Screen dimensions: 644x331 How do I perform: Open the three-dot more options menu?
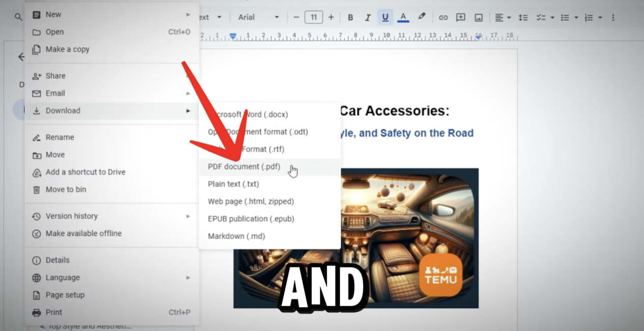(x=613, y=17)
